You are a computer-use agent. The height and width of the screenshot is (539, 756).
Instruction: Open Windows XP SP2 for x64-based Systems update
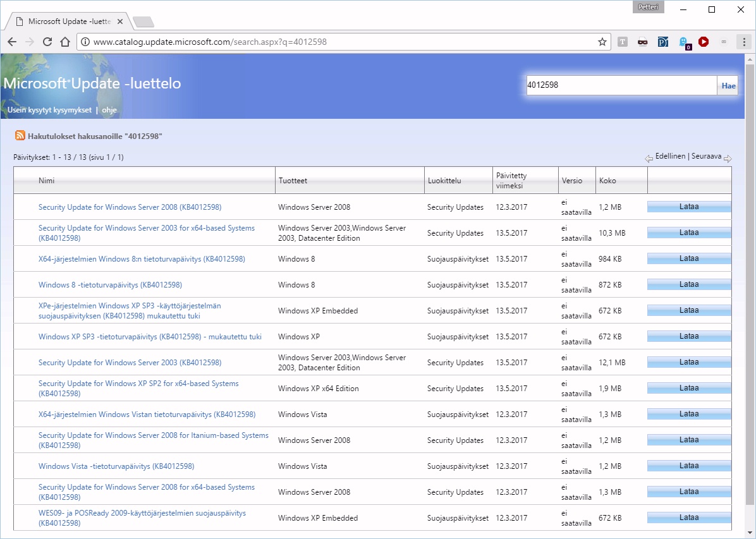click(138, 389)
